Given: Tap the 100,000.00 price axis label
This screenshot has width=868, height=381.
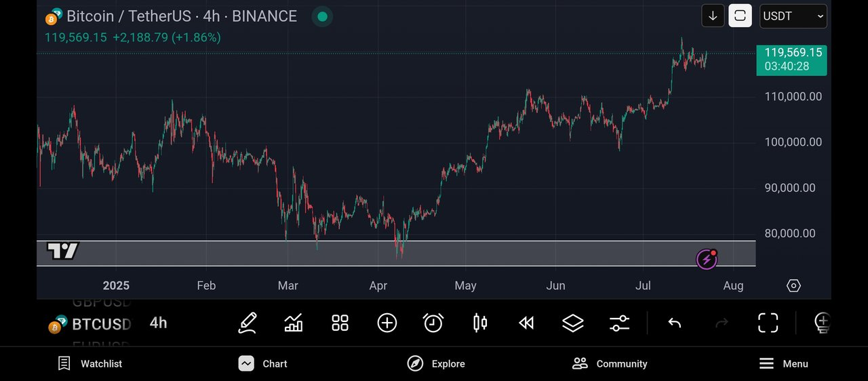Looking at the screenshot, I should pos(793,142).
